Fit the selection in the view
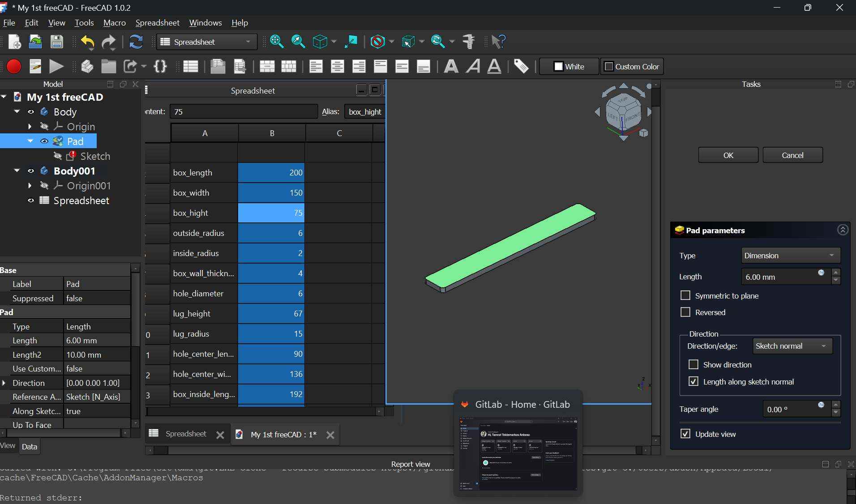 (x=298, y=42)
